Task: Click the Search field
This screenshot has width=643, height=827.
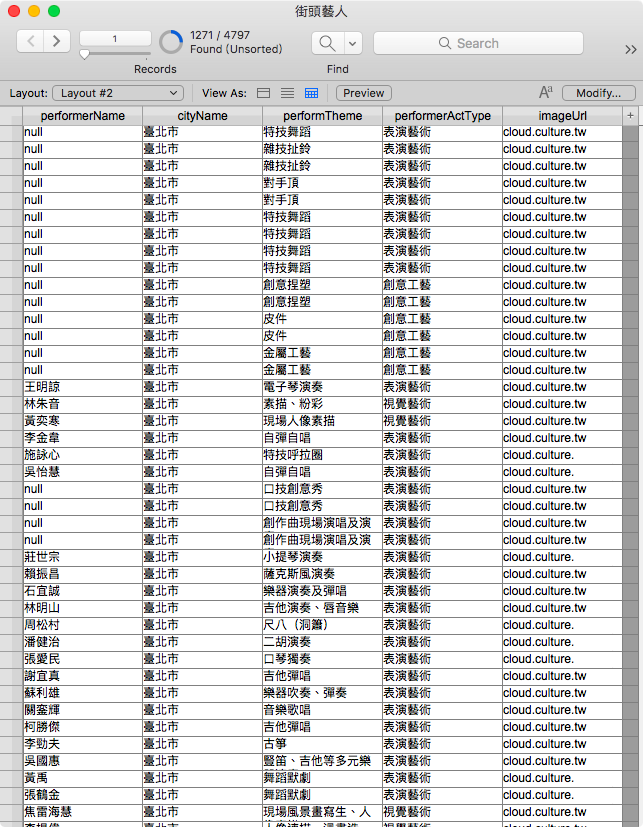Action: (x=478, y=43)
